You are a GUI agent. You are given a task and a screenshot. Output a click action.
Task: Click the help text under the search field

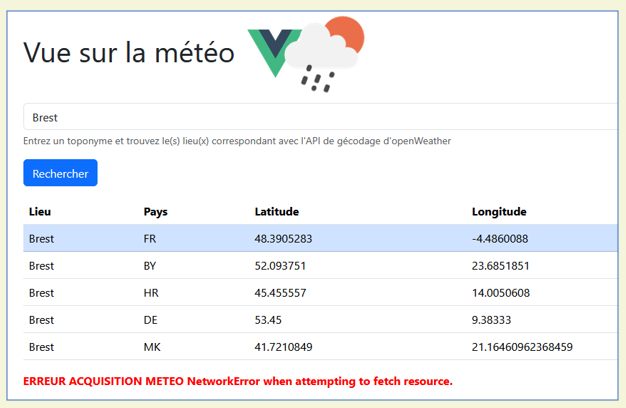coord(236,141)
